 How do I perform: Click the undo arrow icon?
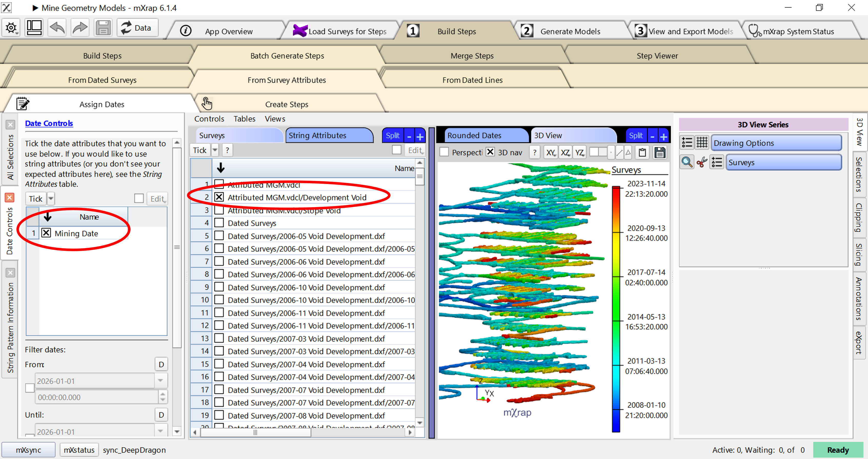[57, 28]
